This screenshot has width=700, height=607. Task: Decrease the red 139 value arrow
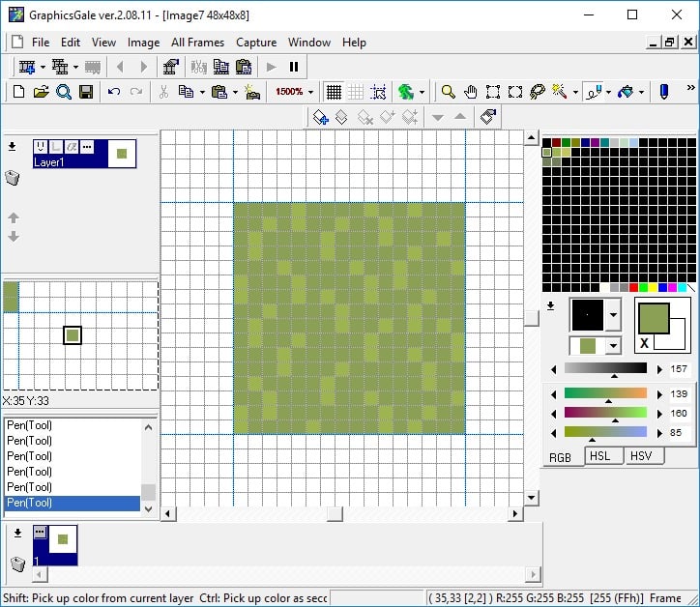click(x=554, y=394)
